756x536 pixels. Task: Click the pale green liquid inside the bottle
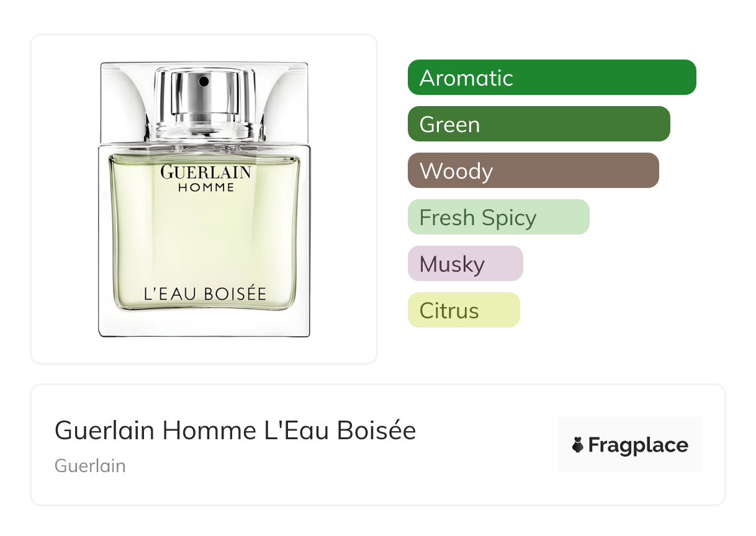pyautogui.click(x=205, y=242)
